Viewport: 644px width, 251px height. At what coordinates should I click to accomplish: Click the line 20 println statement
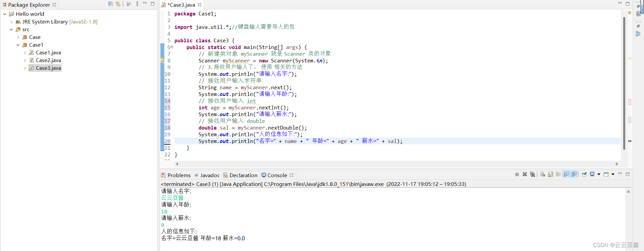tap(300, 141)
